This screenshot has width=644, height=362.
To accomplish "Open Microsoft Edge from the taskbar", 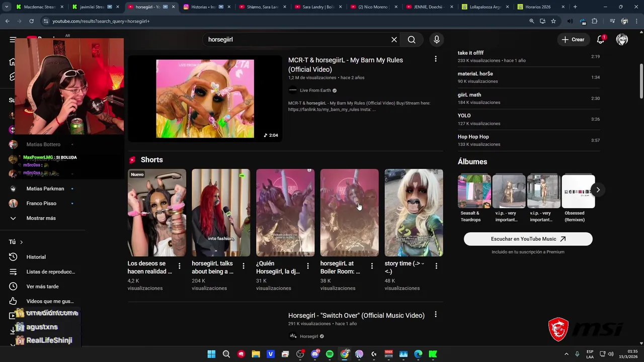I will [418, 354].
